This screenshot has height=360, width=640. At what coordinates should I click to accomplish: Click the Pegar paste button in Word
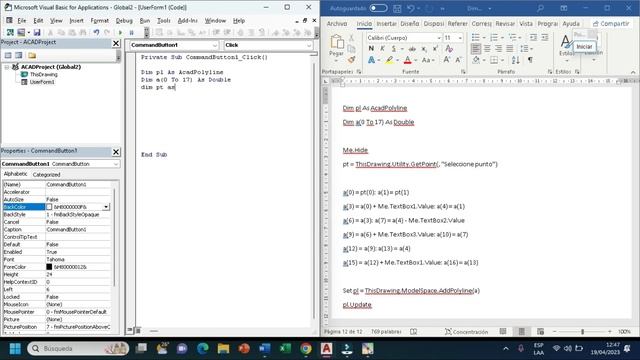(336, 47)
